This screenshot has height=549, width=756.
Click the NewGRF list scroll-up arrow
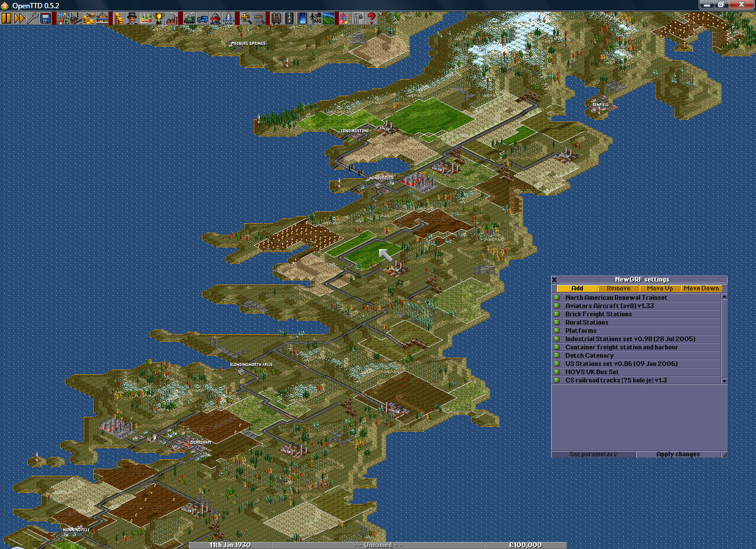pyautogui.click(x=724, y=297)
